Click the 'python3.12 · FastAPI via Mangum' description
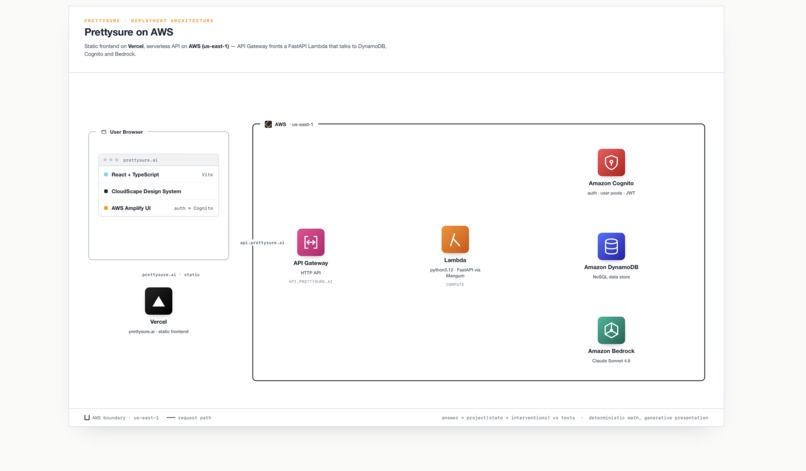The height and width of the screenshot is (471, 806). [x=455, y=273]
